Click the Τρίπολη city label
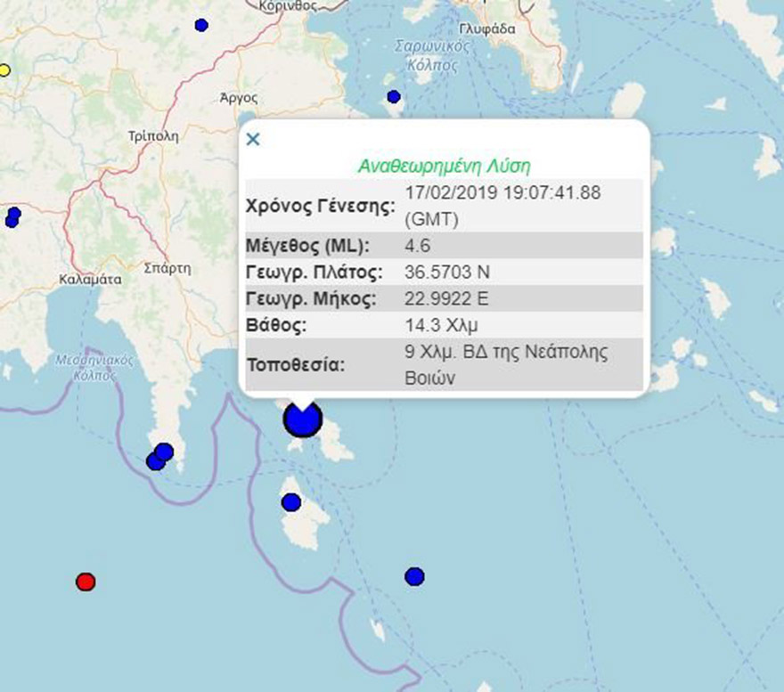This screenshot has height=692, width=784. pyautogui.click(x=153, y=136)
